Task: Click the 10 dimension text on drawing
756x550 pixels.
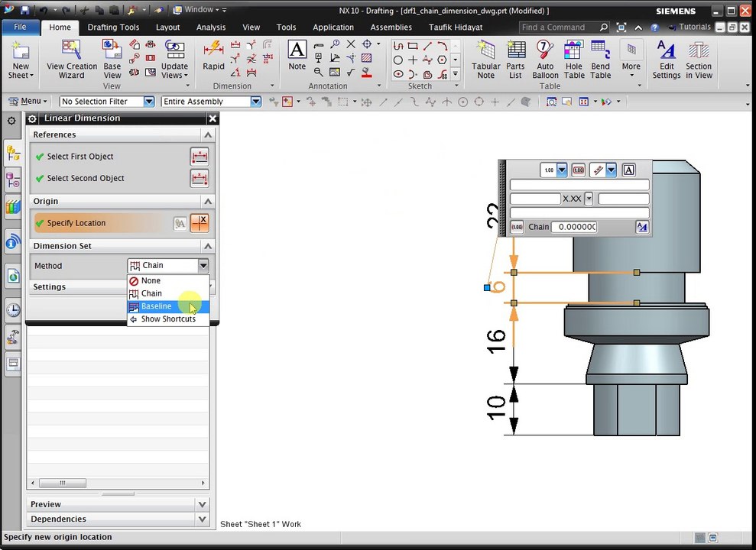Action: click(496, 408)
